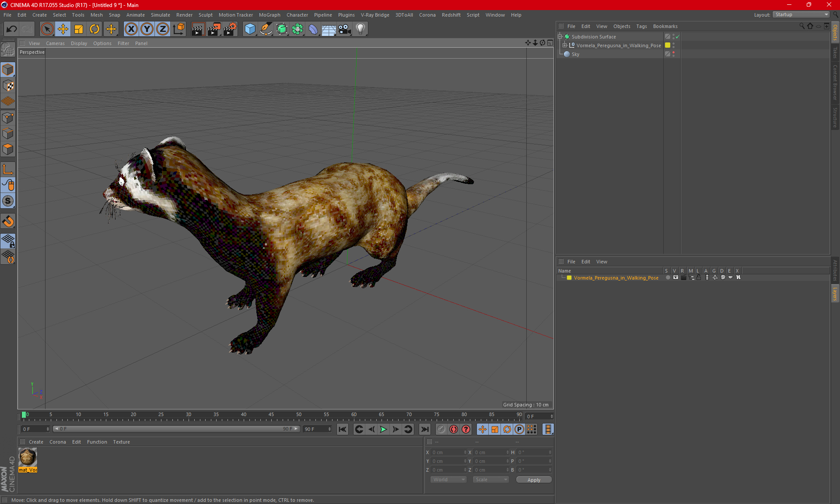Screen dimensions: 840x504
Task: Click the Undo arrow icon
Action: tap(11, 29)
